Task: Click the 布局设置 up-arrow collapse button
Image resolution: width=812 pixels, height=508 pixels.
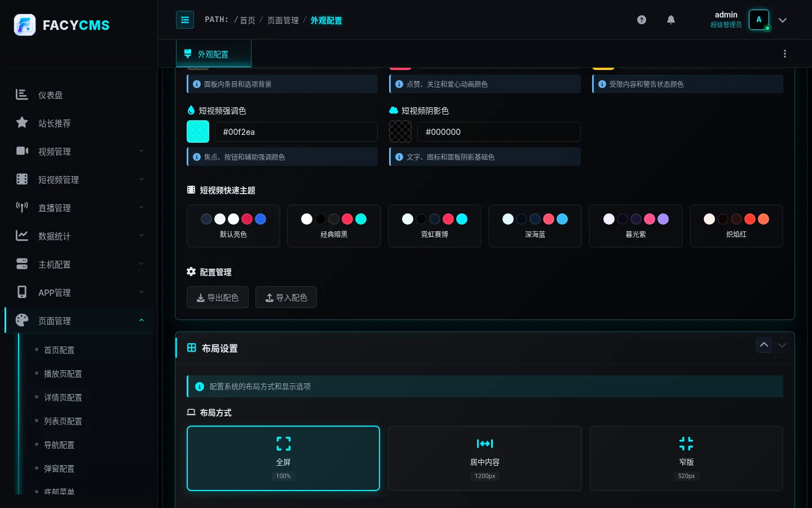Action: (x=764, y=345)
